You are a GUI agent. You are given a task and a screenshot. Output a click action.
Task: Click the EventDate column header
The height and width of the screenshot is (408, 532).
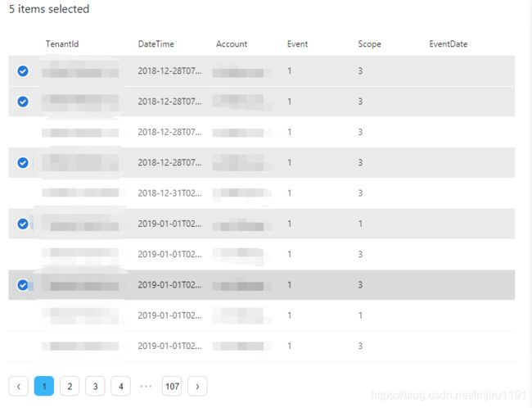tap(449, 43)
